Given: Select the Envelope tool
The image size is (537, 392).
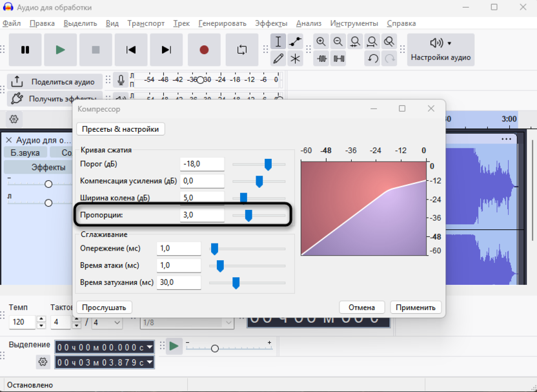Looking at the screenshot, I should [295, 42].
